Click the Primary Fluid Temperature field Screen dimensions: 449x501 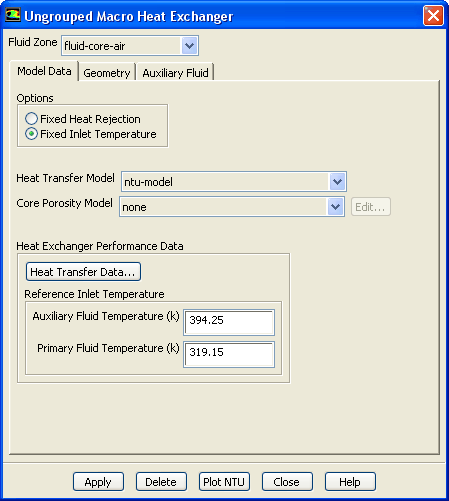(x=229, y=354)
